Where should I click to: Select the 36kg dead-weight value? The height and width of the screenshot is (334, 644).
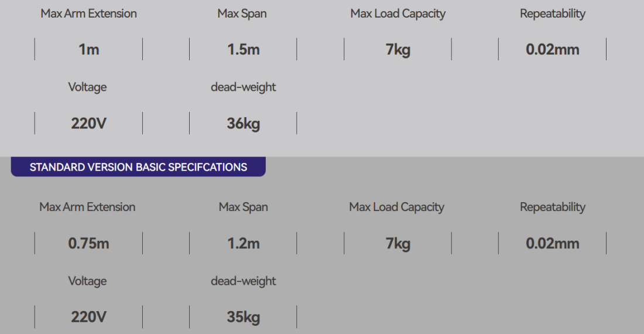coord(243,124)
